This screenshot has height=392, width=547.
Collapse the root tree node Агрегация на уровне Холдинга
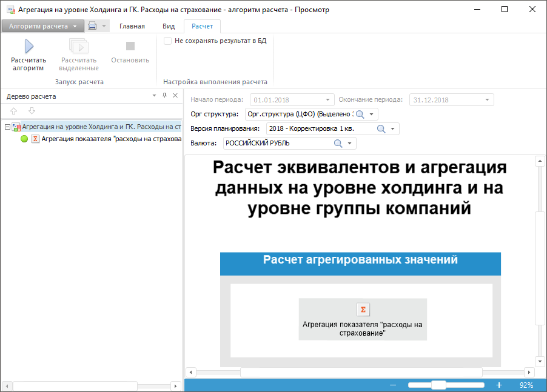pyautogui.click(x=7, y=127)
